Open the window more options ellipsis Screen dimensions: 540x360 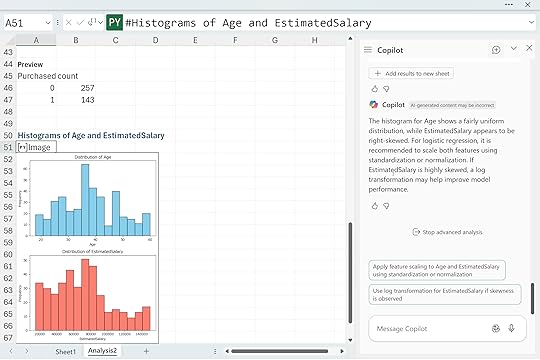pyautogui.click(x=509, y=4)
